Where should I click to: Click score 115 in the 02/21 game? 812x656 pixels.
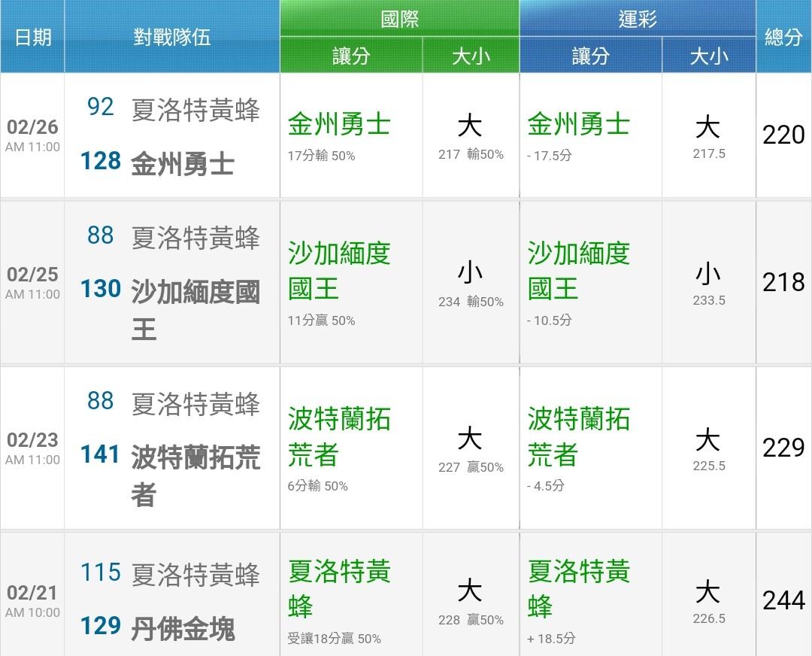tap(101, 572)
